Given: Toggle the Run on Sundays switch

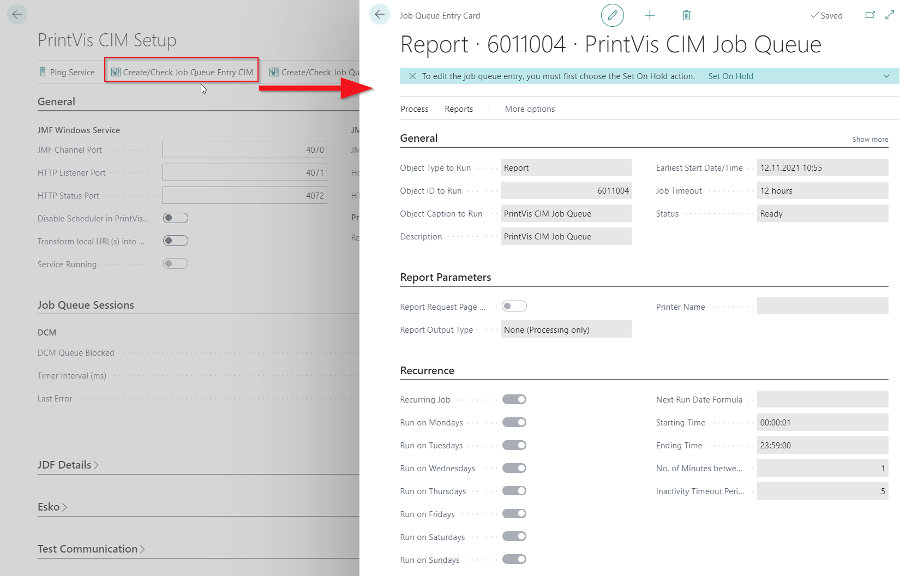Looking at the screenshot, I should point(514,559).
